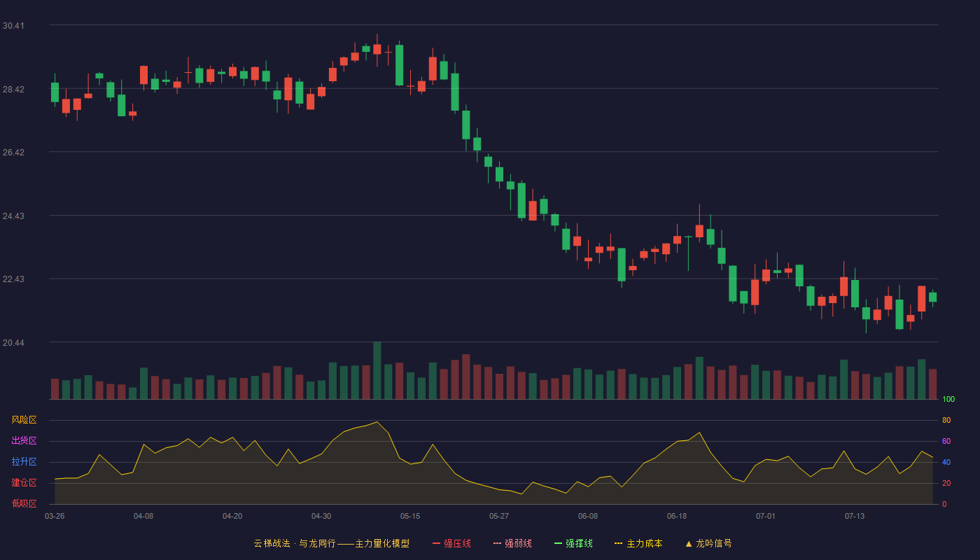Click the green dash icon beside 强撑线
Image resolution: width=980 pixels, height=560 pixels.
tap(558, 543)
